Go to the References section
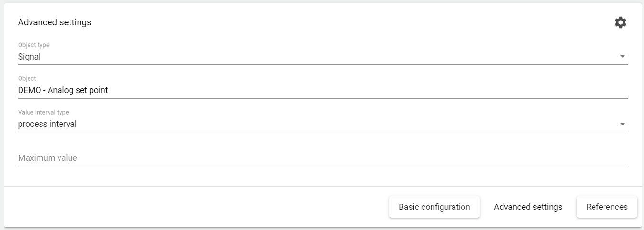644x230 pixels. (607, 207)
